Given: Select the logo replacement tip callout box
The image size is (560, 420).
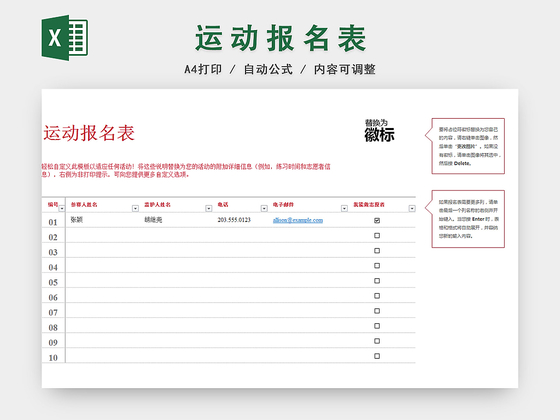Looking at the screenshot, I should pos(465,146).
